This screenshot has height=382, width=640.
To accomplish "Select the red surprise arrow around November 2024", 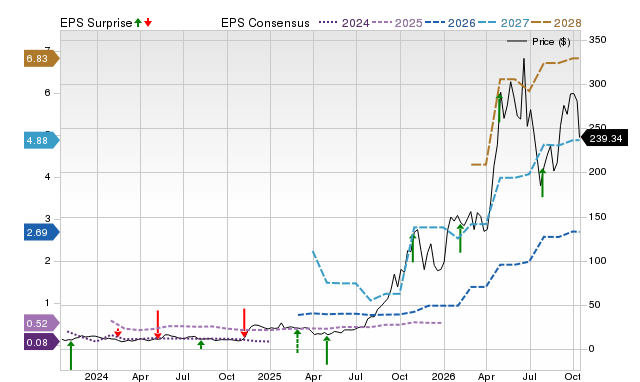I will pos(244,323).
